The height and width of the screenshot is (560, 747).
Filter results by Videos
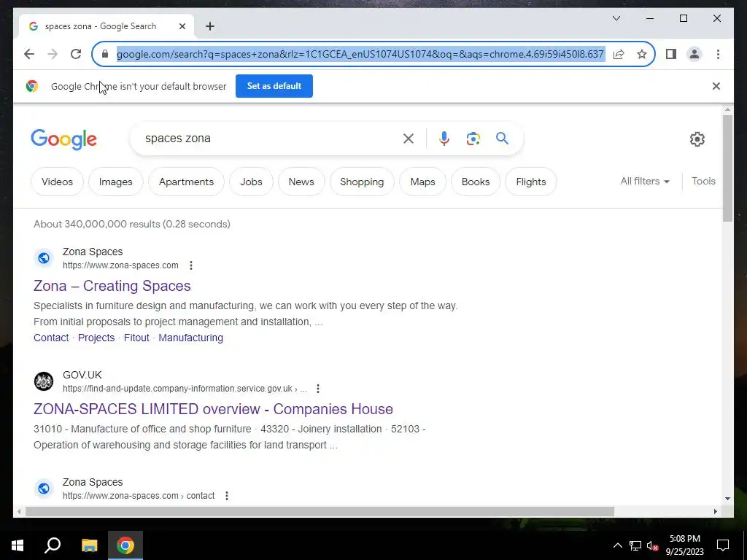click(57, 182)
